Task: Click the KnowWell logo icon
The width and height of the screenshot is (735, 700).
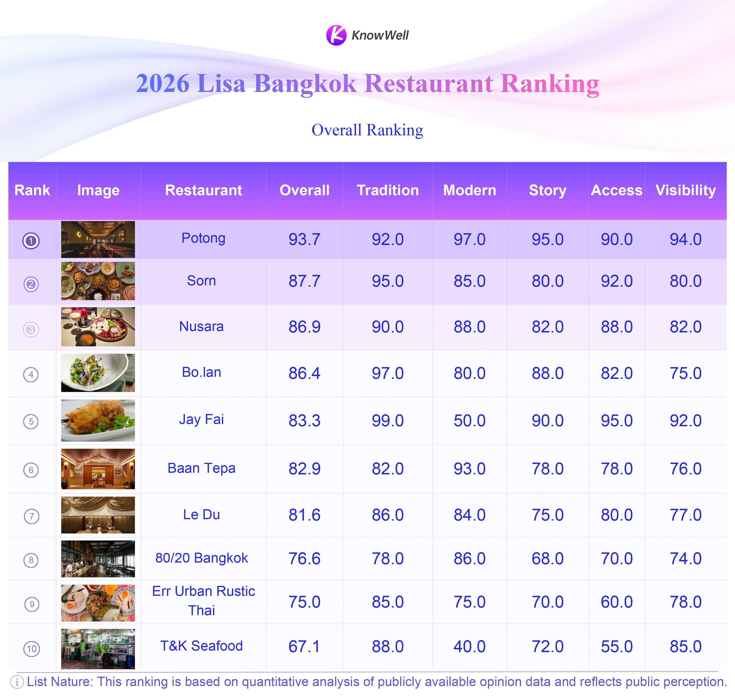Action: 336,35
